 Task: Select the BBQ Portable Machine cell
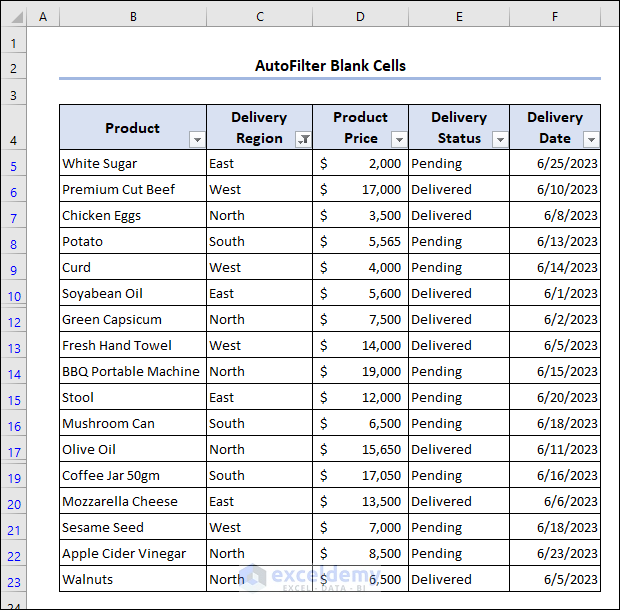tap(133, 372)
